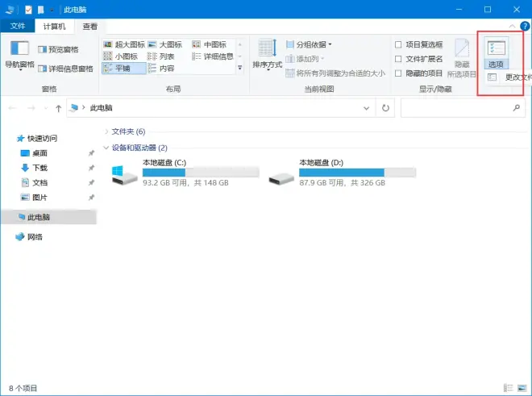532x396 pixels.
Task: Toggle the 预览窗格 preview pane
Action: click(58, 49)
